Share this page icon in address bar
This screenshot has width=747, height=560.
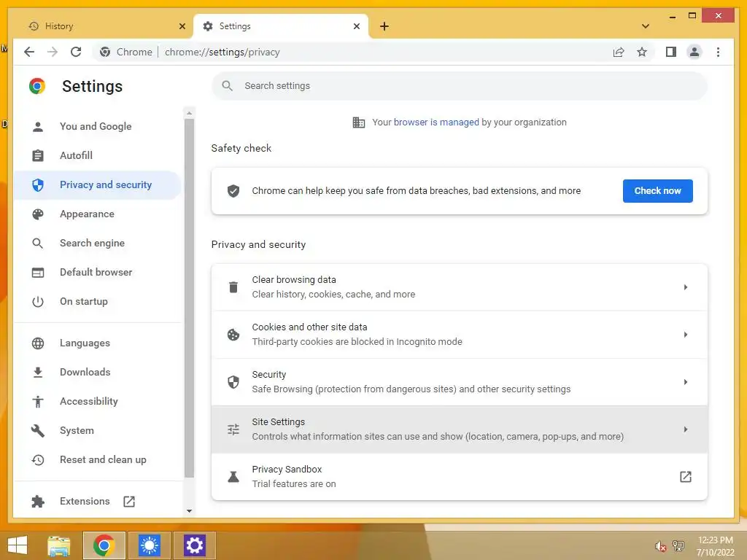(619, 52)
